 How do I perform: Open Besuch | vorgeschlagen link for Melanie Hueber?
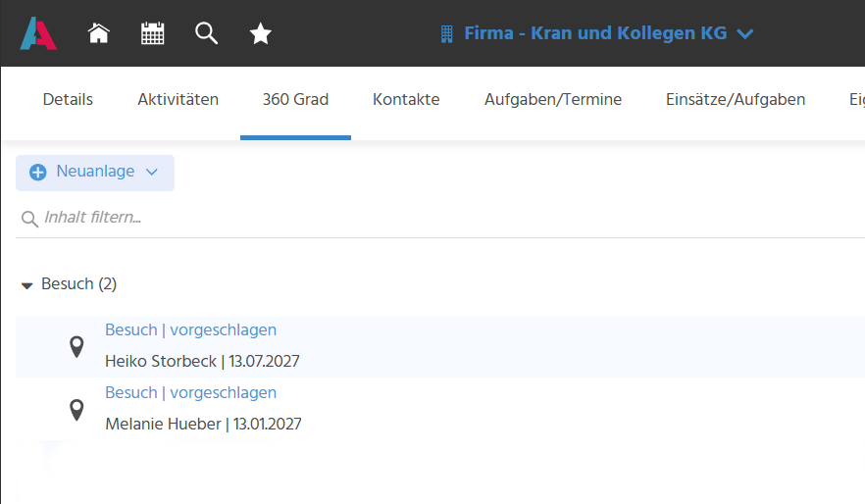[x=191, y=392]
